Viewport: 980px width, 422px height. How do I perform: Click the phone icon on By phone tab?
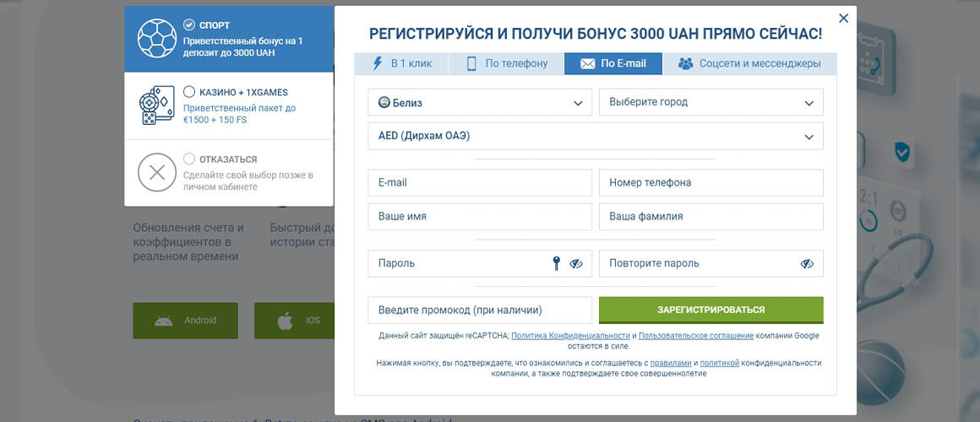coord(472,63)
